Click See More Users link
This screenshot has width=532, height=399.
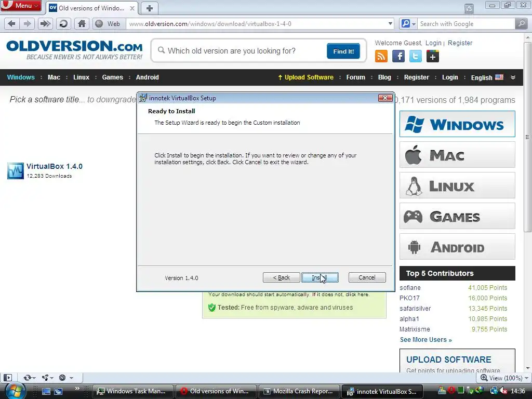coord(426,340)
